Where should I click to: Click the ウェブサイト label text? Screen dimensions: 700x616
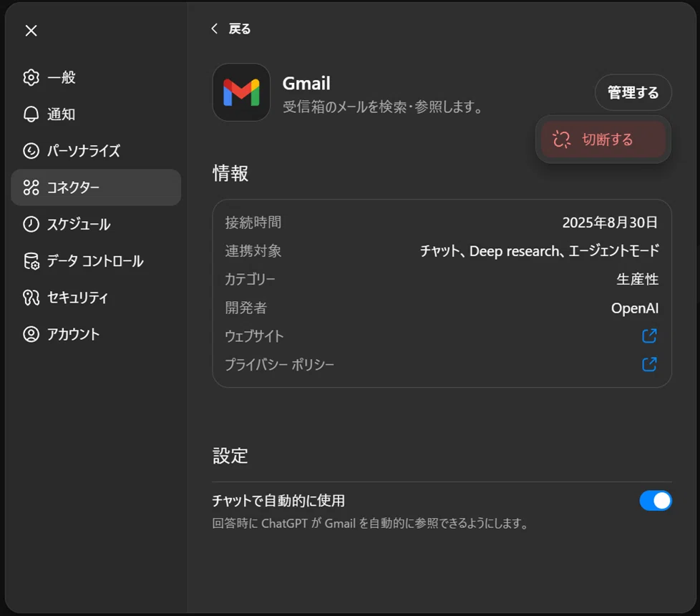255,336
